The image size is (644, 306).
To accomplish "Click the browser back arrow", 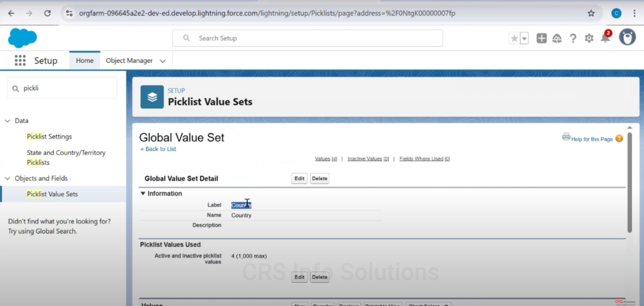I will pyautogui.click(x=11, y=13).
